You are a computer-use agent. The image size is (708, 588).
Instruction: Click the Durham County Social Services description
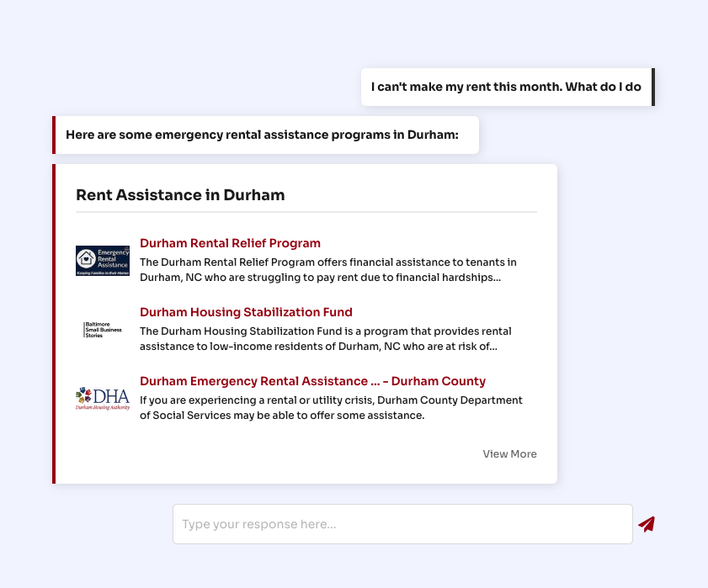point(331,408)
